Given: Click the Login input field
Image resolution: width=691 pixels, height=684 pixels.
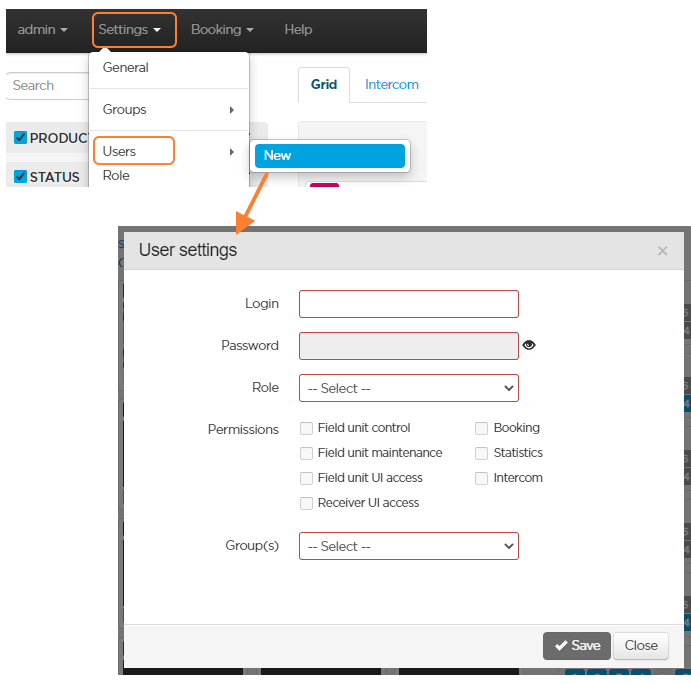Looking at the screenshot, I should pos(408,304).
